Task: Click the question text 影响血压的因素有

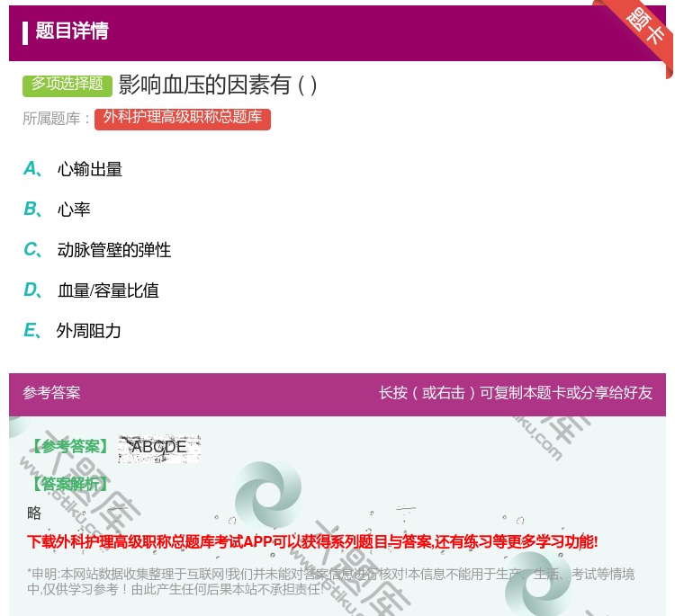Action: tap(218, 85)
